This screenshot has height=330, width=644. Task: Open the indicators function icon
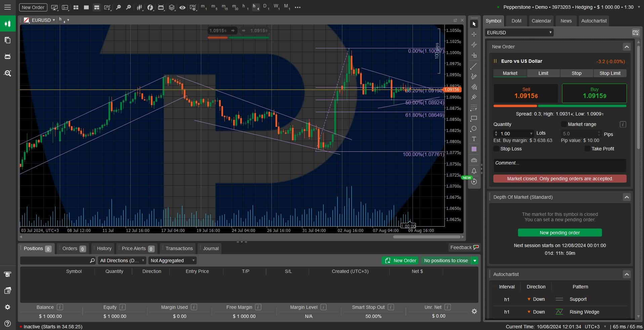coord(150,7)
